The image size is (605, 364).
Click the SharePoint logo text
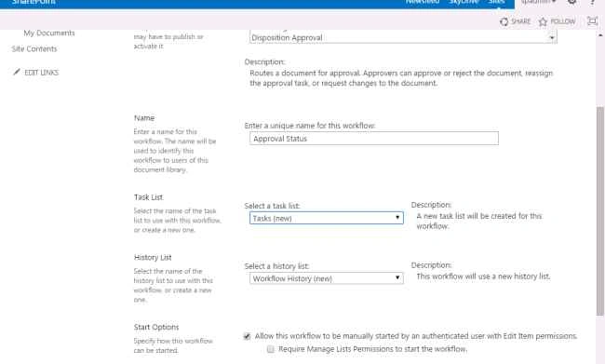34,2
